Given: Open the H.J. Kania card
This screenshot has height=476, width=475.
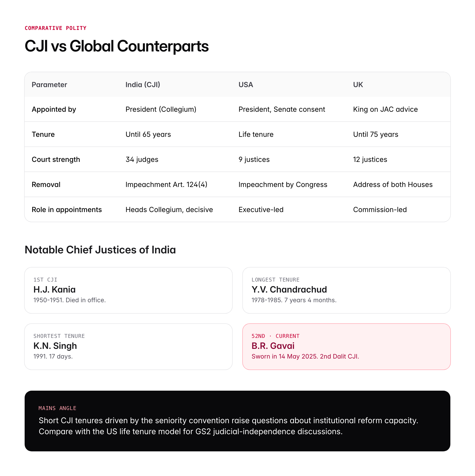Looking at the screenshot, I should click(128, 290).
